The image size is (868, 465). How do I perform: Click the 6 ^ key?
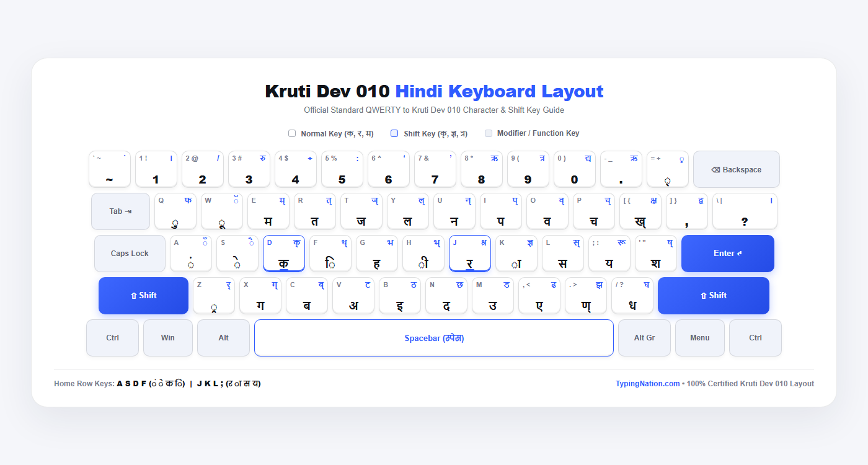388,169
